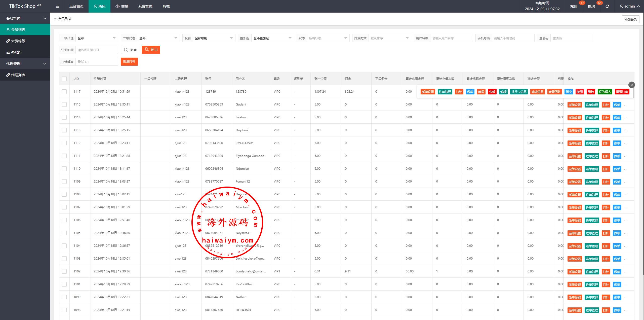Click the sidebar collapse hamburger icon
This screenshot has width=644, height=320.
[x=57, y=6]
